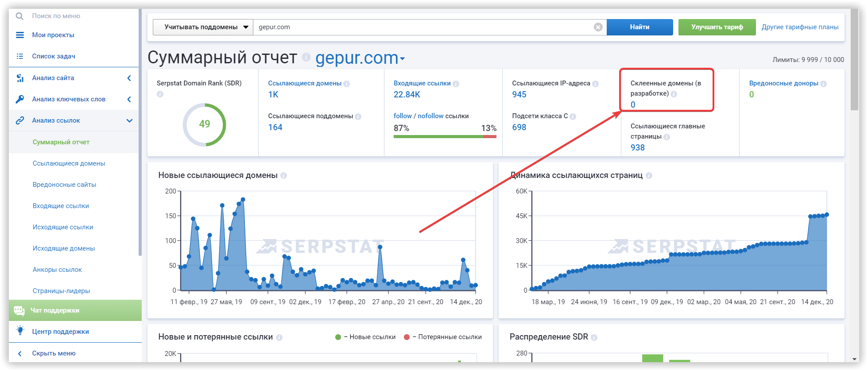Click info icon beside Ссылающиеся поддомены
This screenshot has width=868, height=371.
[x=358, y=116]
